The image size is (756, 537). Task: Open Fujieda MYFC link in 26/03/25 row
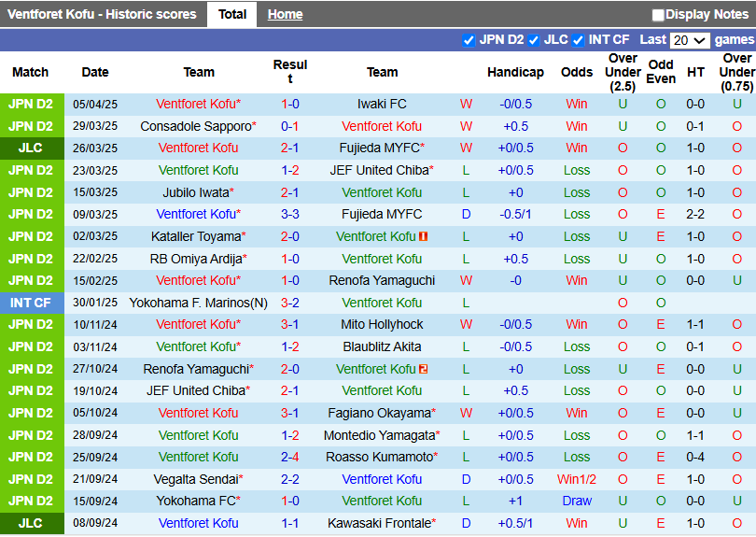click(x=382, y=148)
